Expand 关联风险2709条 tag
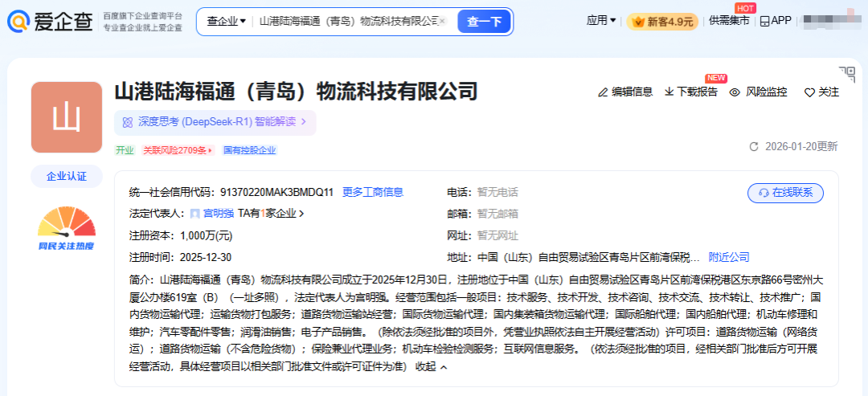 [x=177, y=150]
